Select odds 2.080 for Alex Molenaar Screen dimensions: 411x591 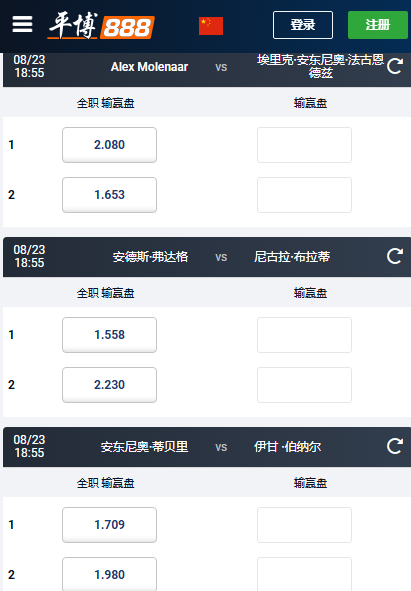click(x=109, y=145)
